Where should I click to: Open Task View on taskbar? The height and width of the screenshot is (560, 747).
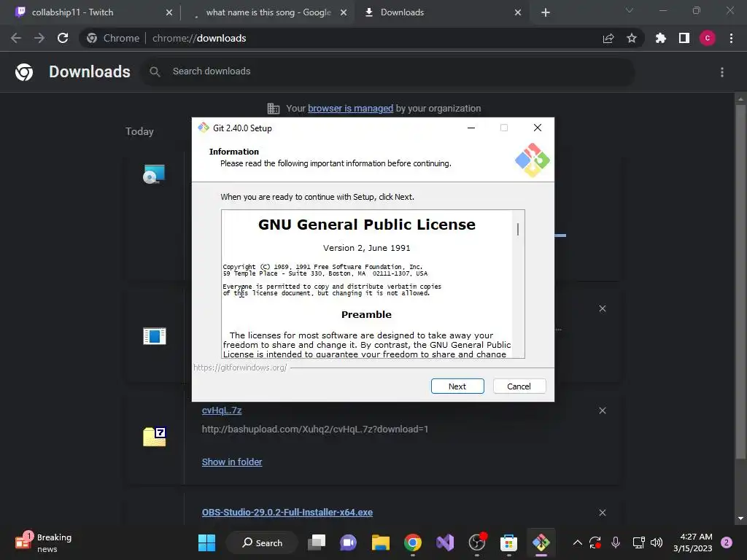[x=317, y=542]
